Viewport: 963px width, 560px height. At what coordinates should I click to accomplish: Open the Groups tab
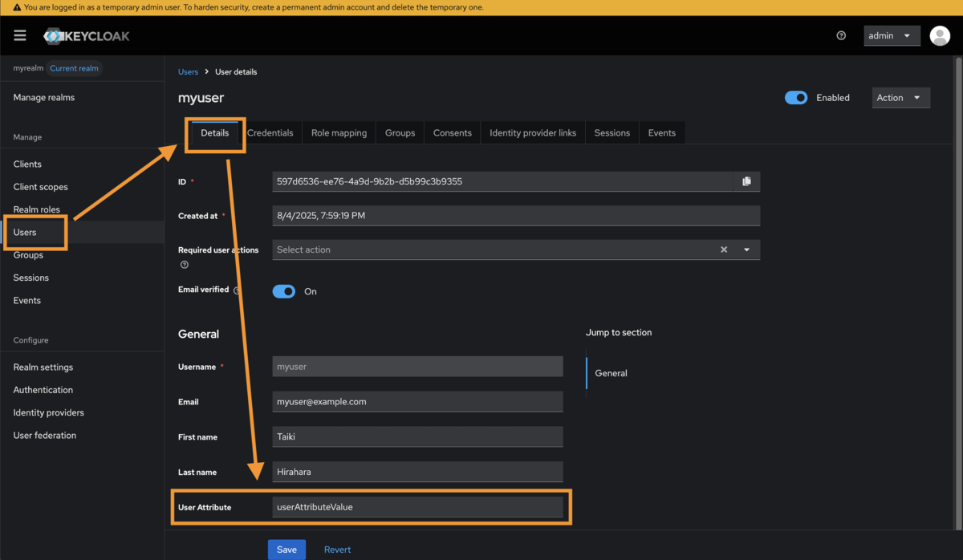tap(400, 133)
